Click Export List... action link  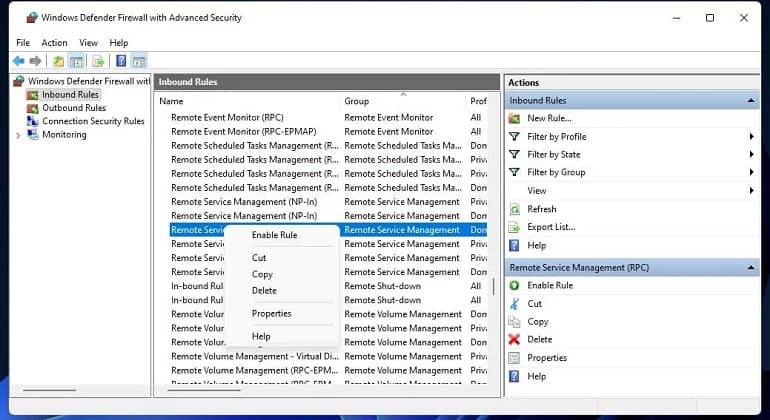click(x=551, y=227)
